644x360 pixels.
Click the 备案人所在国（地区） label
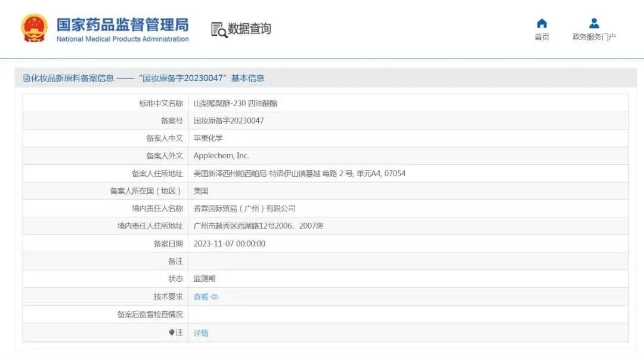[146, 191]
